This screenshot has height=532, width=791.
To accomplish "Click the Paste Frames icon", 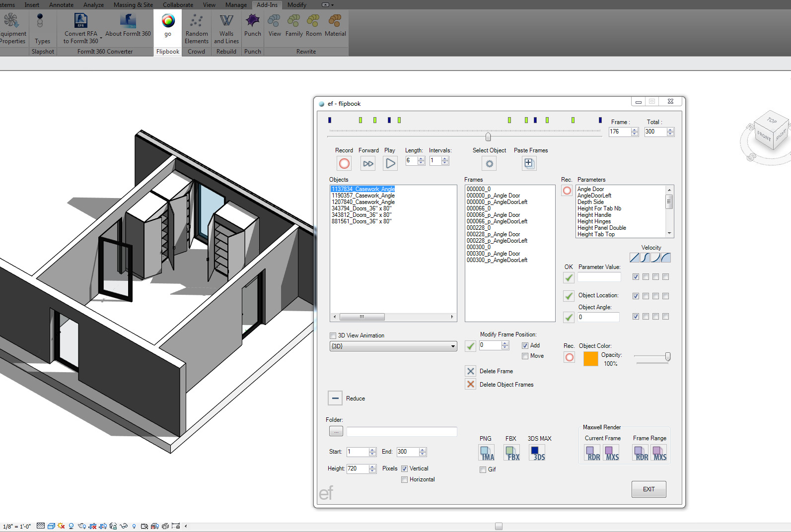I will [529, 163].
